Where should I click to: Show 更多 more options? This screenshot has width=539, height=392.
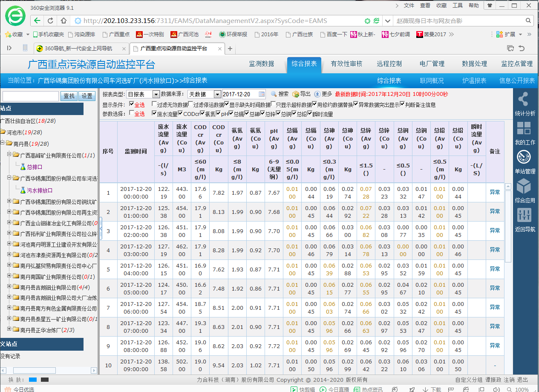coord(323,94)
